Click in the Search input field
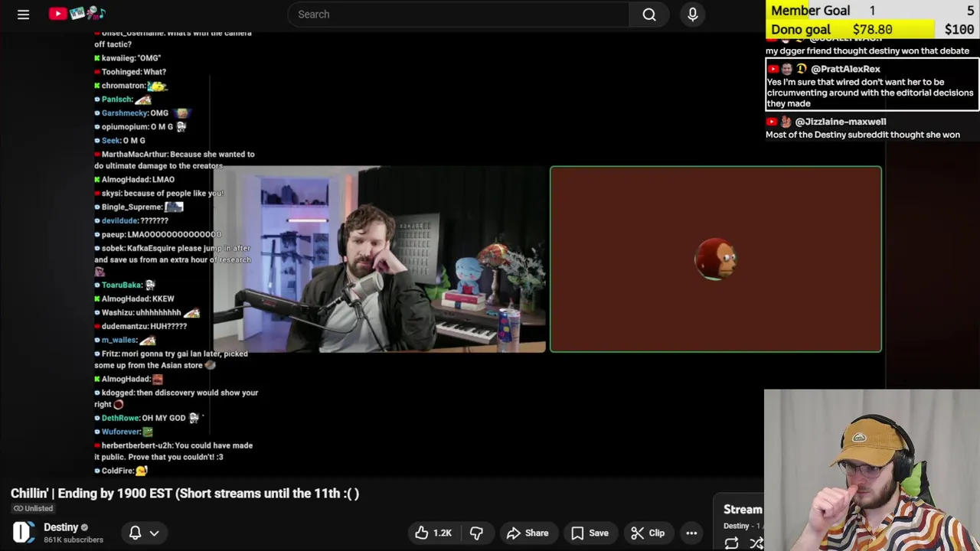The image size is (980, 551). tap(459, 15)
